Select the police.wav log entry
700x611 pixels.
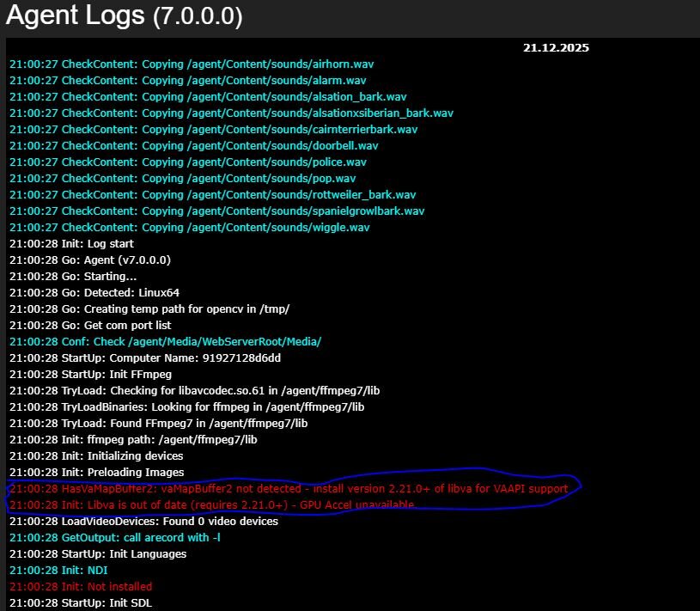(188, 162)
